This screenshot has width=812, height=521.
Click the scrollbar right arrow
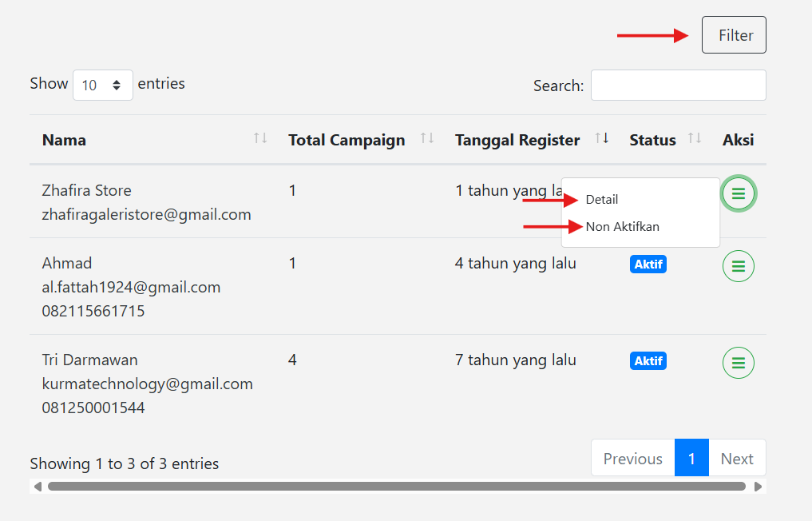click(x=759, y=486)
